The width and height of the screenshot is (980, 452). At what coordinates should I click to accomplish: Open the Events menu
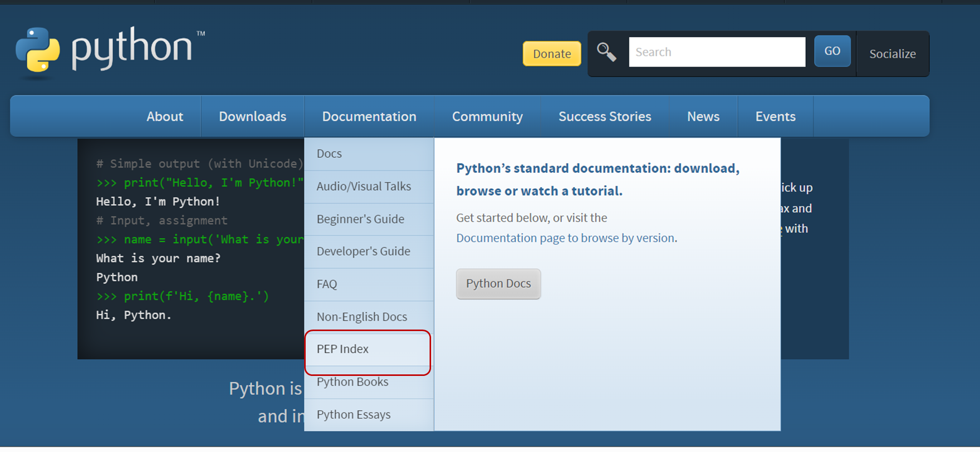pyautogui.click(x=776, y=116)
